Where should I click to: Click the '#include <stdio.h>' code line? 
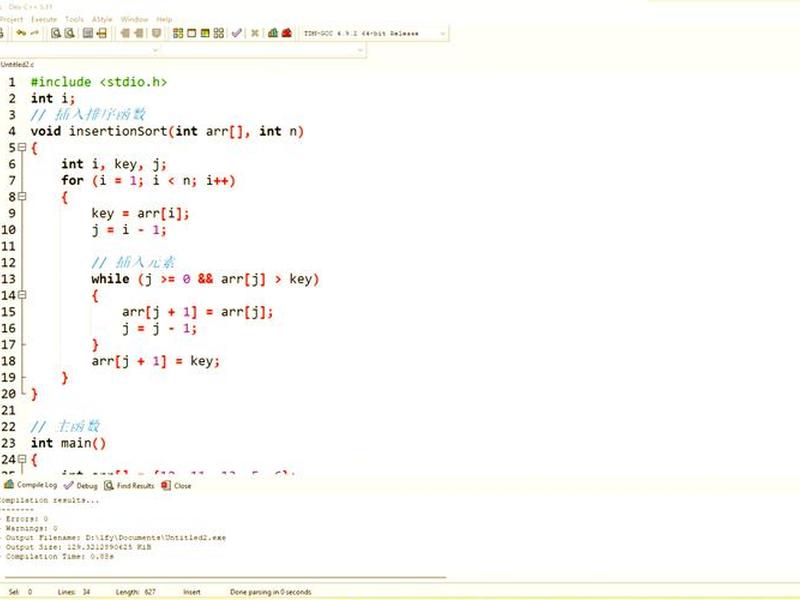(98, 82)
